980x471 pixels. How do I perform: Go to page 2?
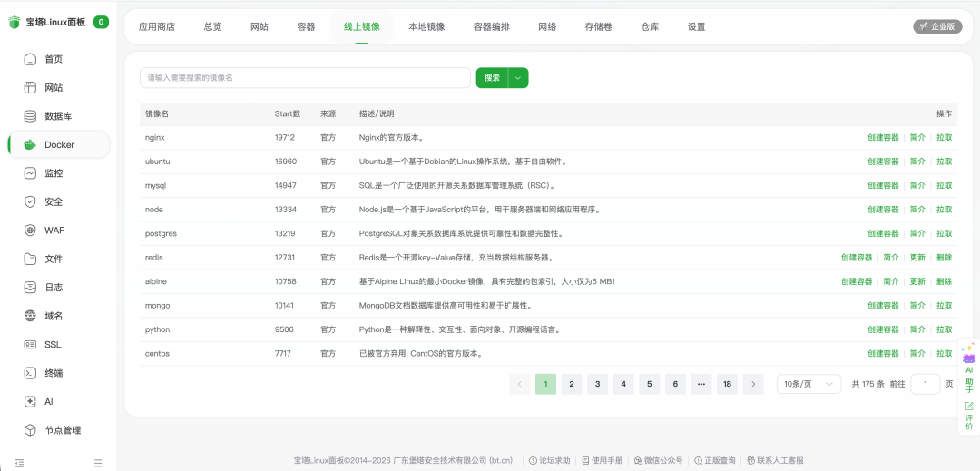tap(572, 384)
